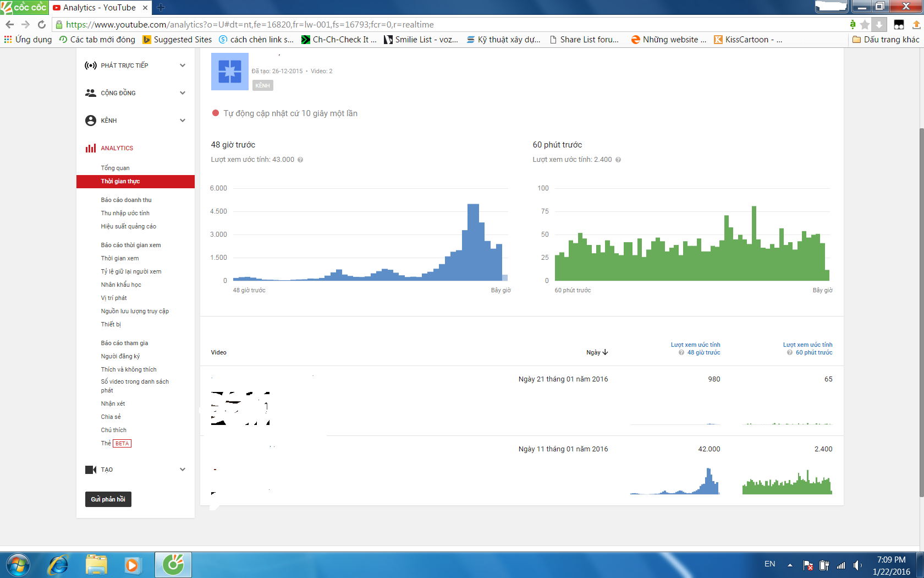Sort the table by Ngày column
The width and height of the screenshot is (924, 578).
597,352
